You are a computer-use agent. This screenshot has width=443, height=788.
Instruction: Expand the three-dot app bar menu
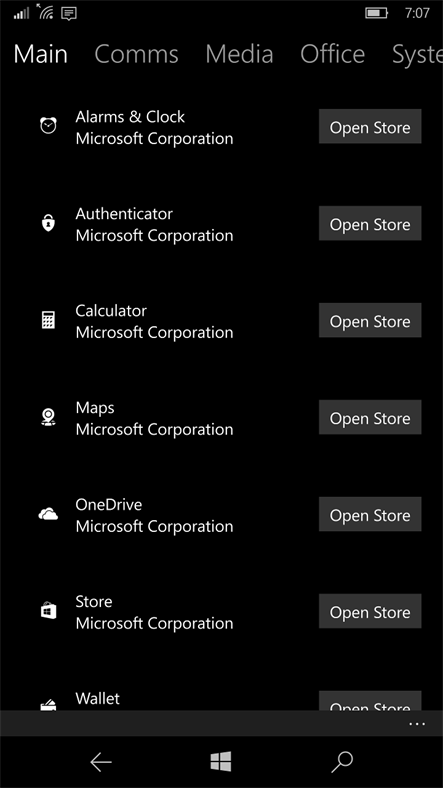[417, 724]
